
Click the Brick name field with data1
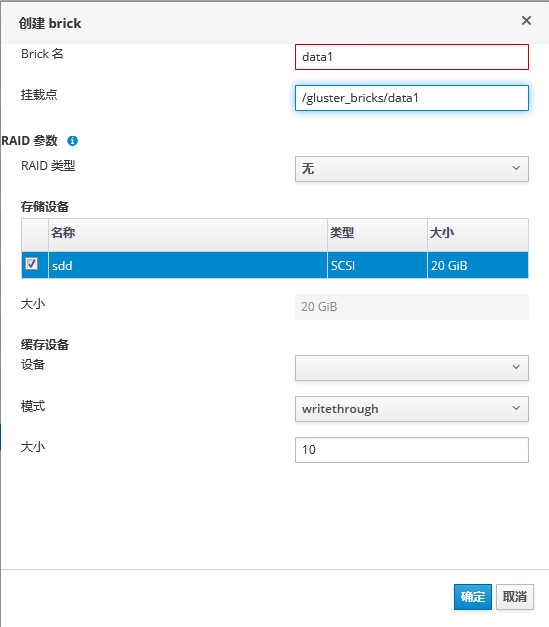click(411, 57)
